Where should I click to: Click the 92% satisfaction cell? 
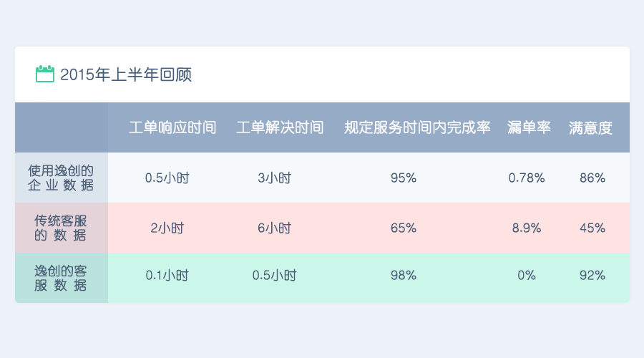(x=592, y=276)
